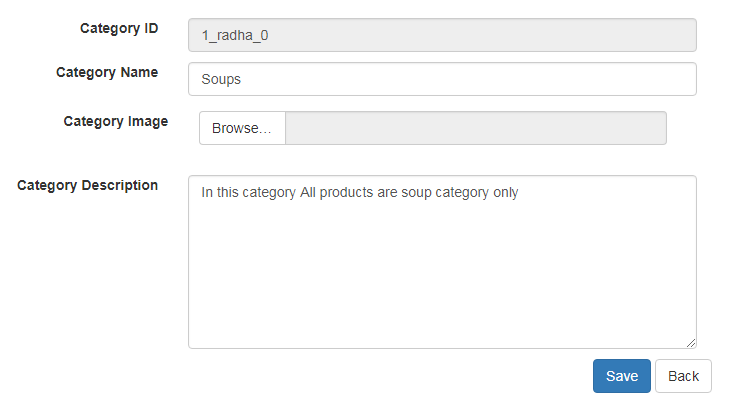746x404 pixels.
Task: Click the Category Name label
Action: coord(107,72)
